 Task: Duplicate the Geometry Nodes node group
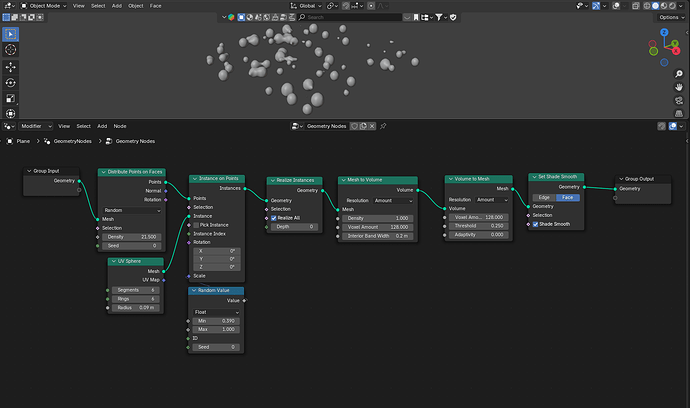[x=363, y=126]
